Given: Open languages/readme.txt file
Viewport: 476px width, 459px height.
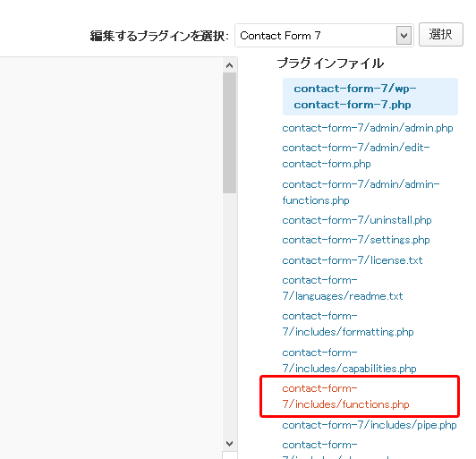Looking at the screenshot, I should point(343,288).
